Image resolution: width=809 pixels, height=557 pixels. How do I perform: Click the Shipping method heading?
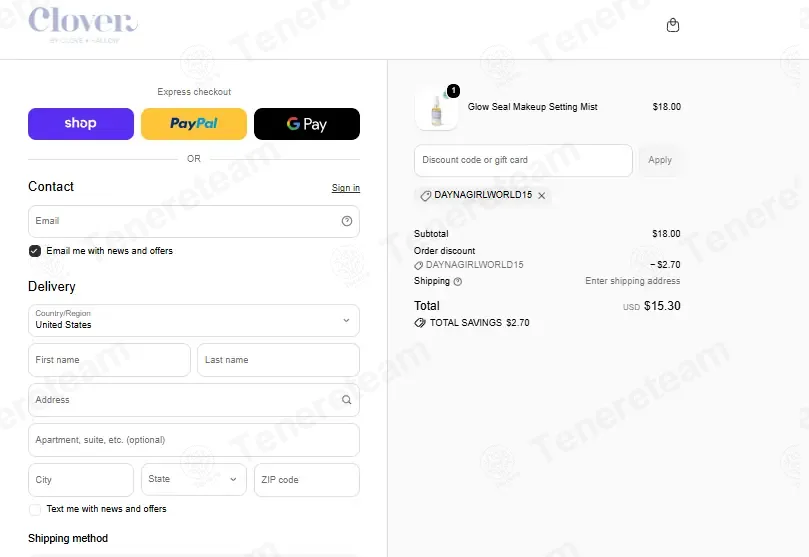point(68,538)
